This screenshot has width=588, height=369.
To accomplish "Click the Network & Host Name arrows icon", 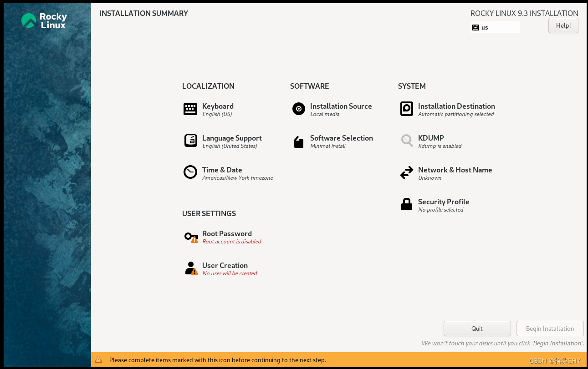I will click(407, 172).
